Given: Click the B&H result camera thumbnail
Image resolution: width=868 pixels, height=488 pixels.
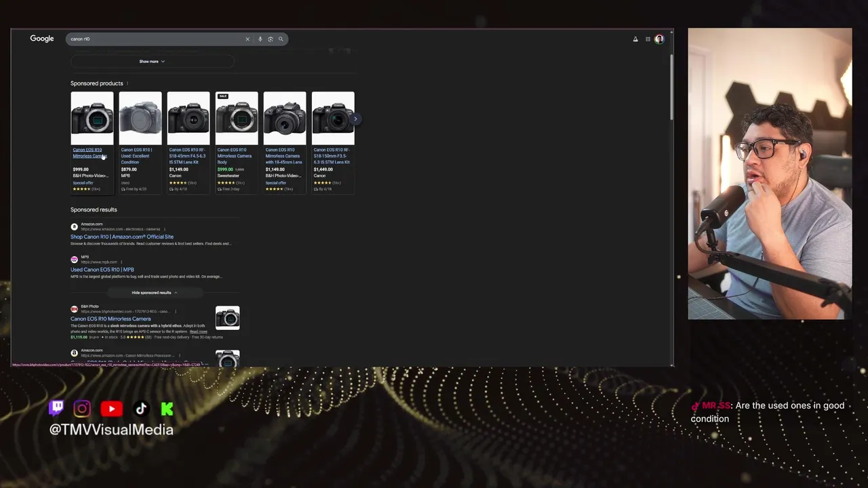Looking at the screenshot, I should [227, 318].
